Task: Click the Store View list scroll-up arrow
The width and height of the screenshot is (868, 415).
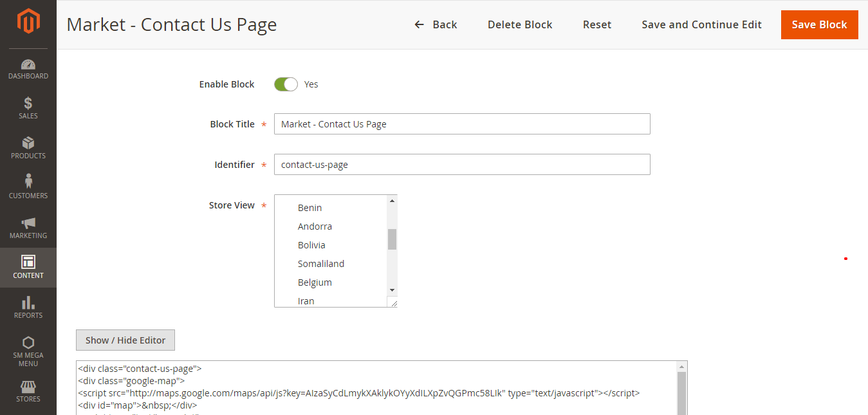Action: 392,200
